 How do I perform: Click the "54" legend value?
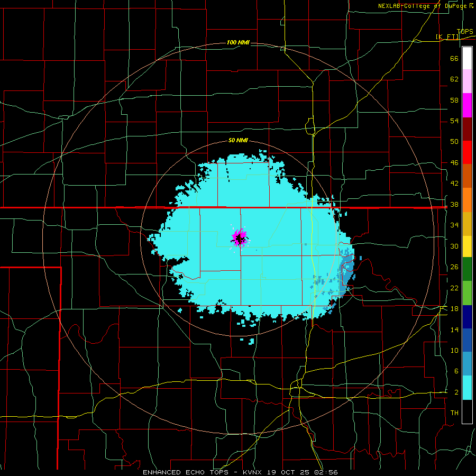coord(454,121)
